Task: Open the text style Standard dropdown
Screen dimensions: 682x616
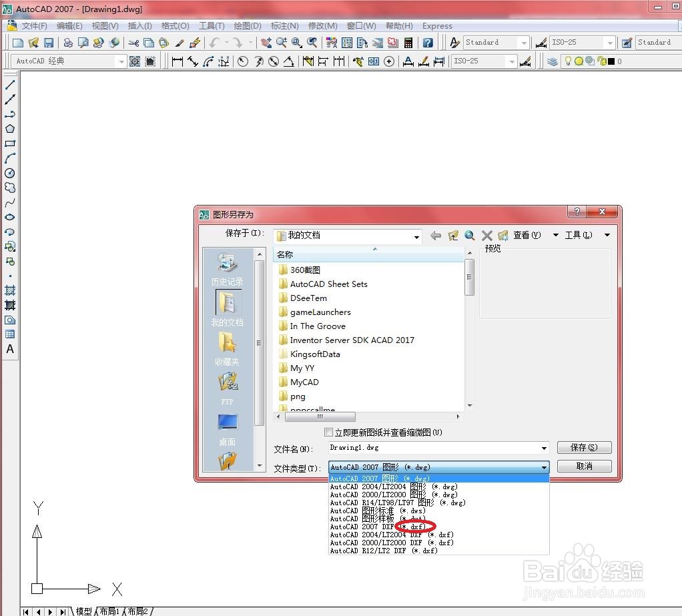Action: click(x=524, y=43)
